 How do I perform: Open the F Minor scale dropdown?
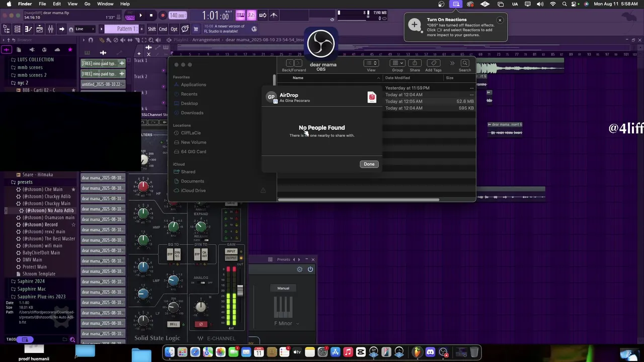click(x=286, y=323)
